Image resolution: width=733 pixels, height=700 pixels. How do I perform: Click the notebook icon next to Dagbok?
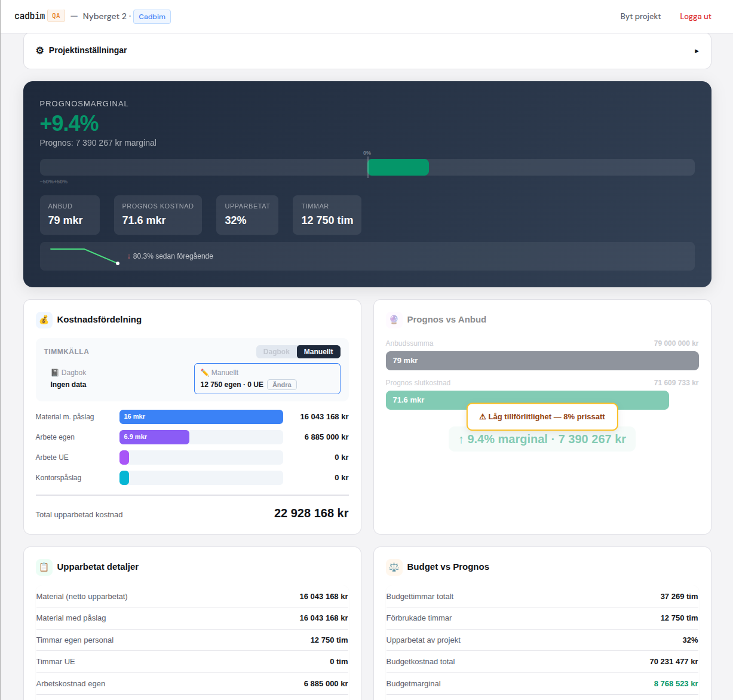click(x=55, y=373)
